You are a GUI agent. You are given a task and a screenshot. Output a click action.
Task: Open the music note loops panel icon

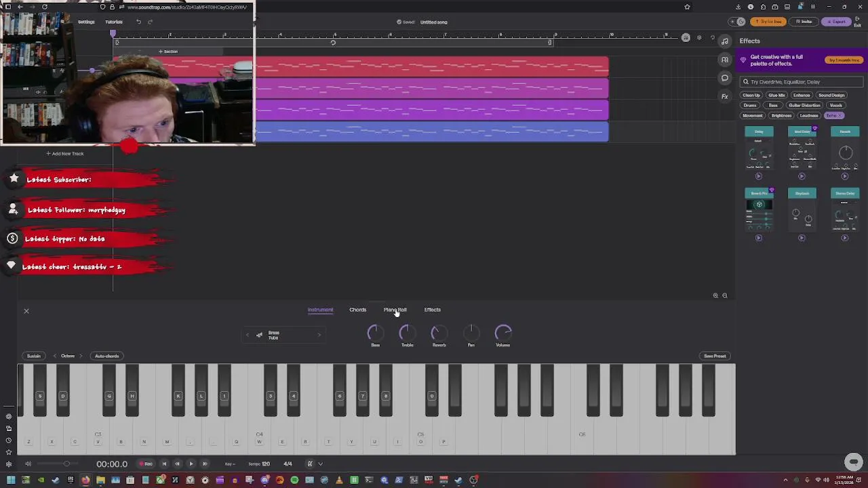tap(725, 41)
